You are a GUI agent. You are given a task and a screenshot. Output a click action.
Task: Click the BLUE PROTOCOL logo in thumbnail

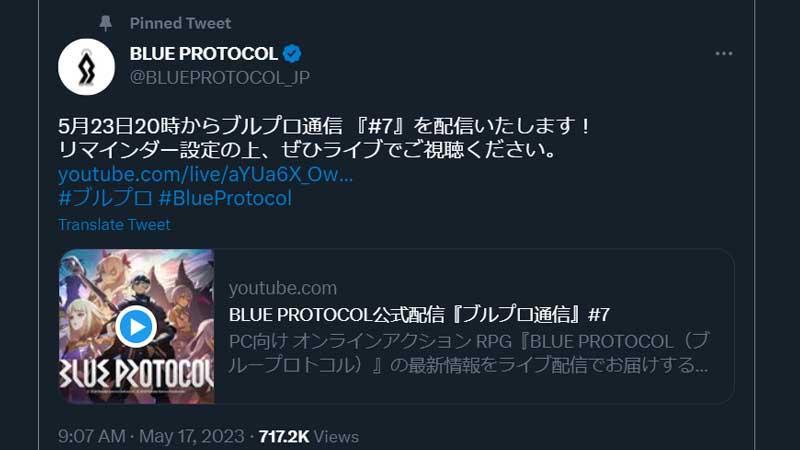pos(137,373)
